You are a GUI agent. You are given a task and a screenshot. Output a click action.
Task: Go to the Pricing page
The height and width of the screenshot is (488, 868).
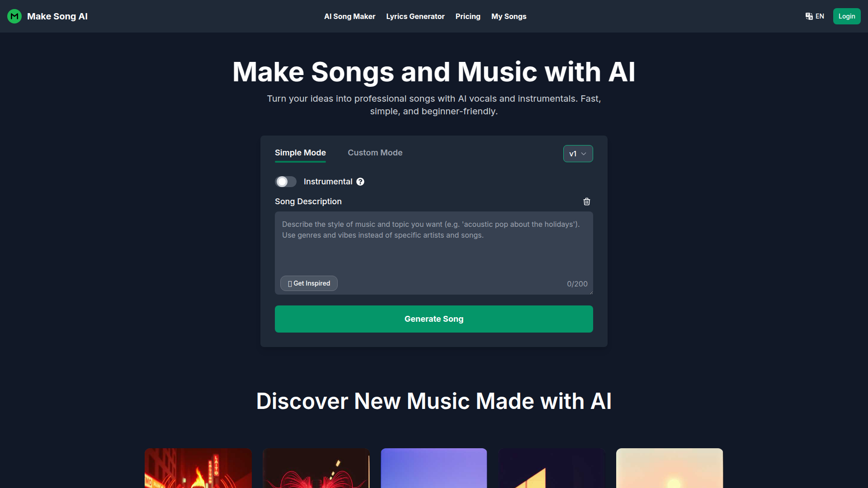click(x=468, y=16)
